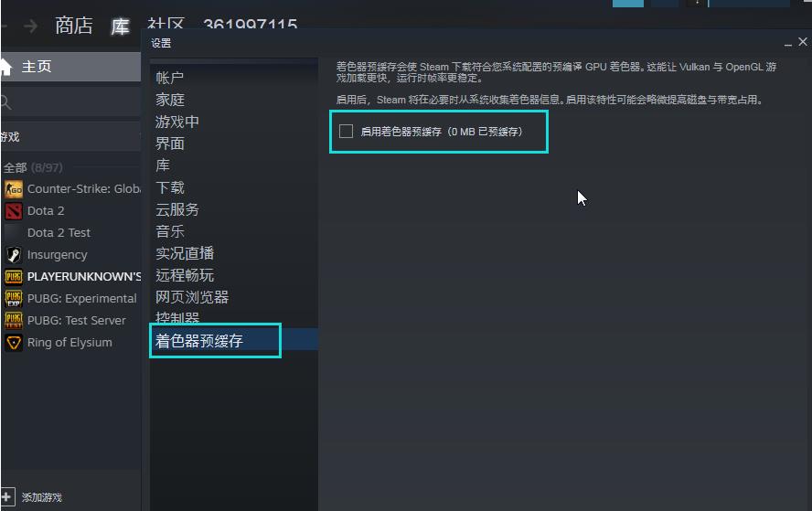The height and width of the screenshot is (511, 812).
Task: Minimize the 设置 dialog
Action: click(x=787, y=44)
